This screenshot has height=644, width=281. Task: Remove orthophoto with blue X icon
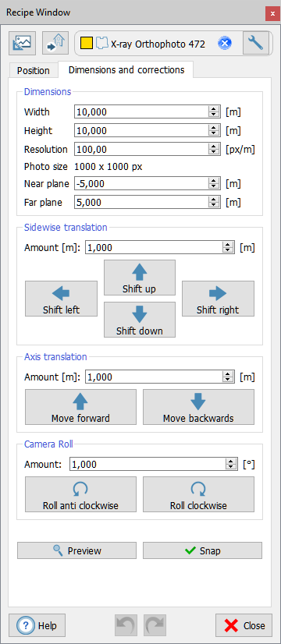pyautogui.click(x=225, y=43)
